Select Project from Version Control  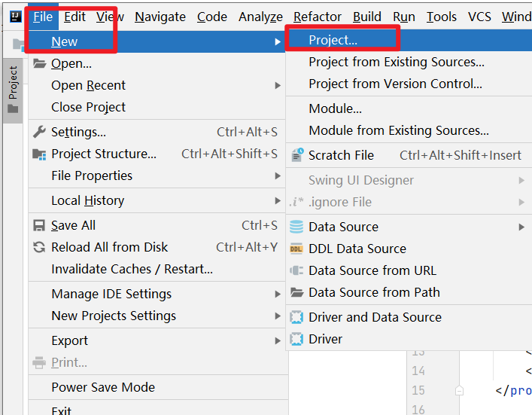coord(395,84)
